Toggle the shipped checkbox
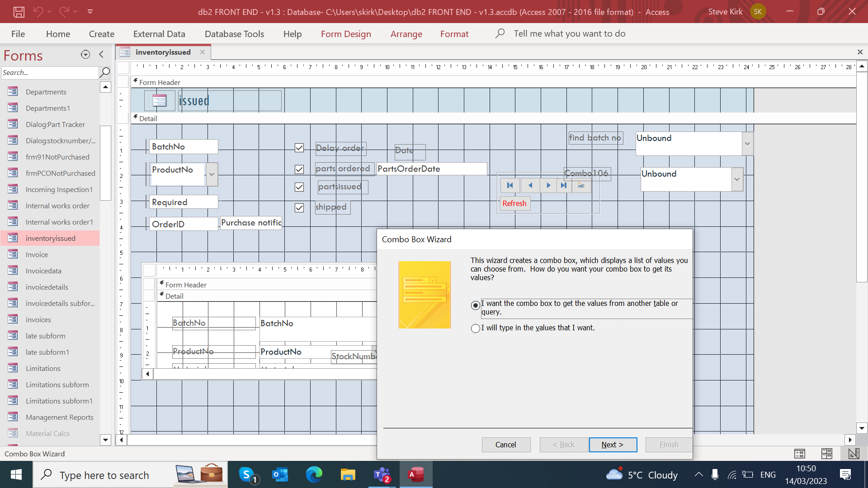This screenshot has height=488, width=868. 299,208
